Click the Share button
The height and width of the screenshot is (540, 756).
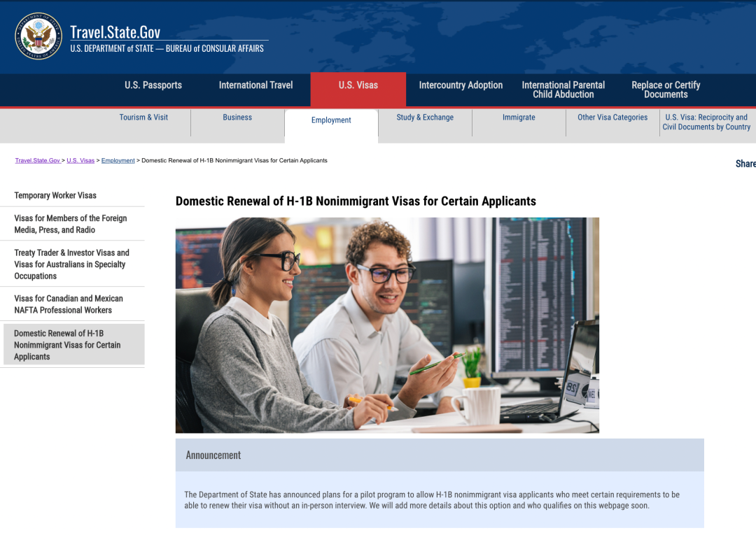point(745,164)
